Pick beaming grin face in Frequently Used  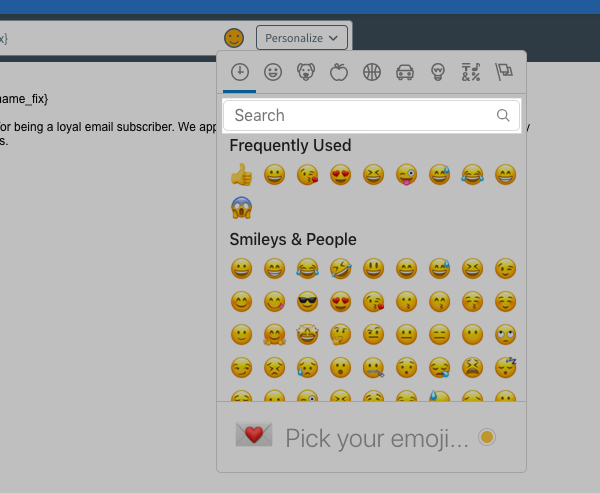coord(505,175)
